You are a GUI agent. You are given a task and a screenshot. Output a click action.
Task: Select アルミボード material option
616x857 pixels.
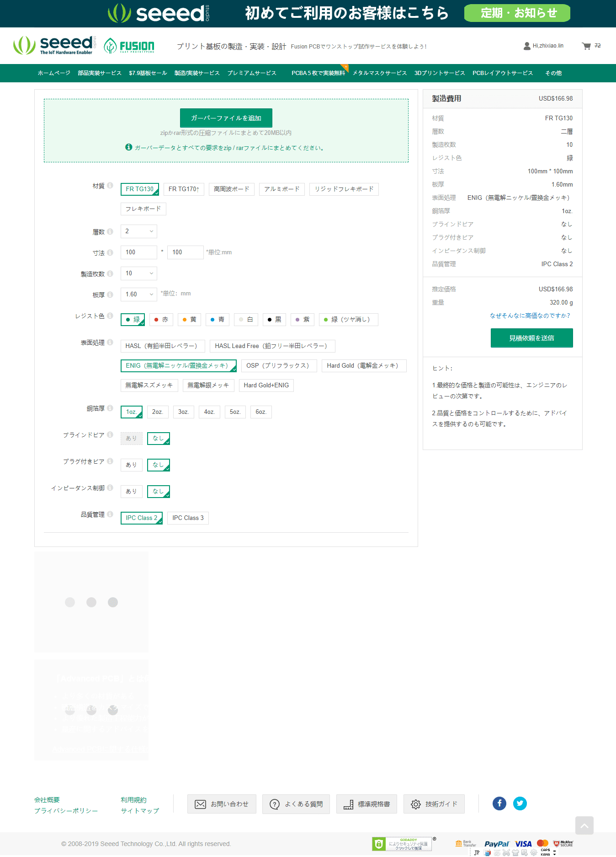(x=282, y=189)
